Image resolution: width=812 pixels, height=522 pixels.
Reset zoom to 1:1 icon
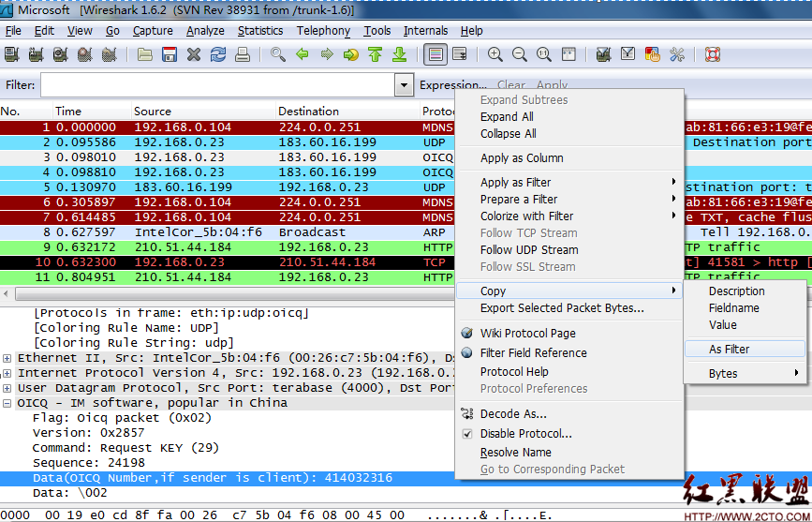click(x=544, y=54)
